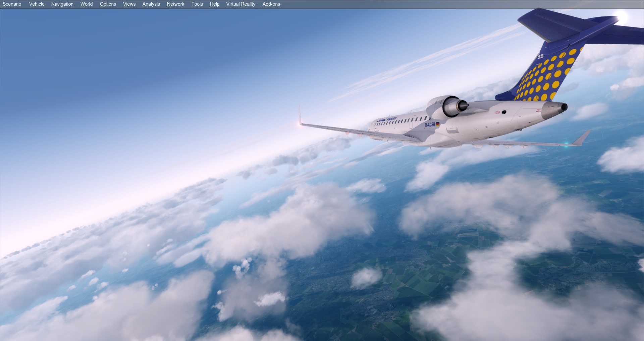
Task: Open the Virtual Reality menu
Action: tap(240, 4)
